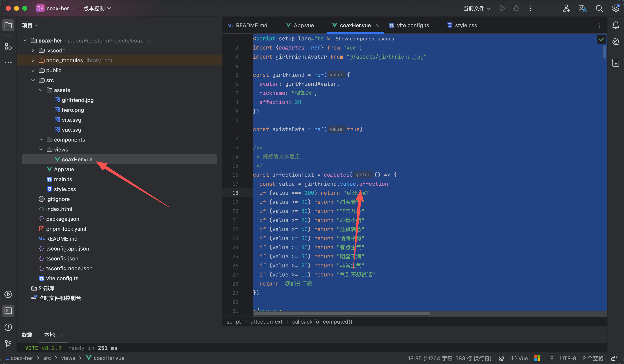Click src in the bottom navigation bar
This screenshot has width=624, height=364.
click(47, 358)
